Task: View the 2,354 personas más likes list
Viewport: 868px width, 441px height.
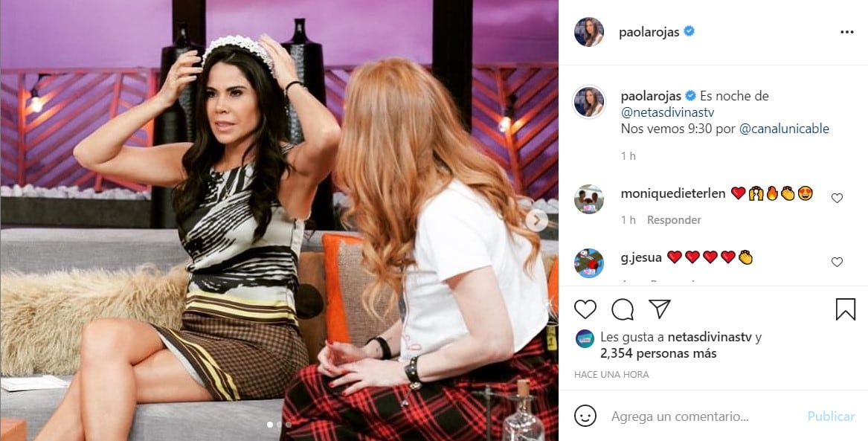Action: [658, 353]
